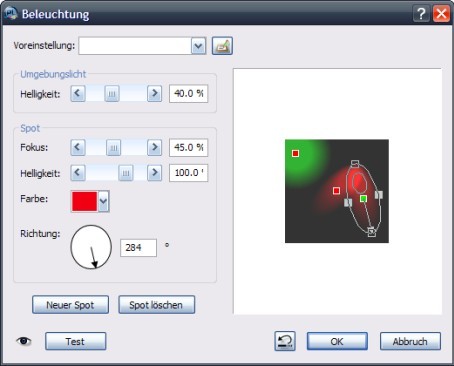Click the Test button
454x366 pixels.
(76, 341)
